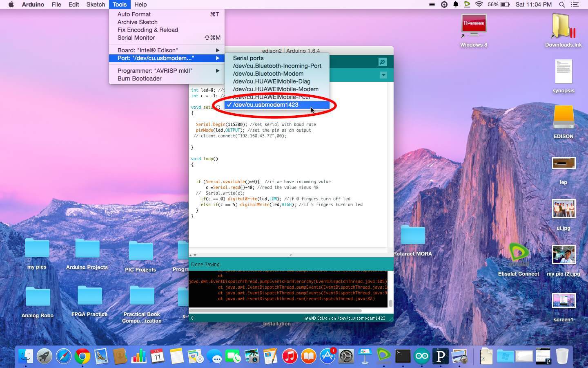Expand the Board "Intel Edison" submenu
588x368 pixels.
[x=167, y=50]
